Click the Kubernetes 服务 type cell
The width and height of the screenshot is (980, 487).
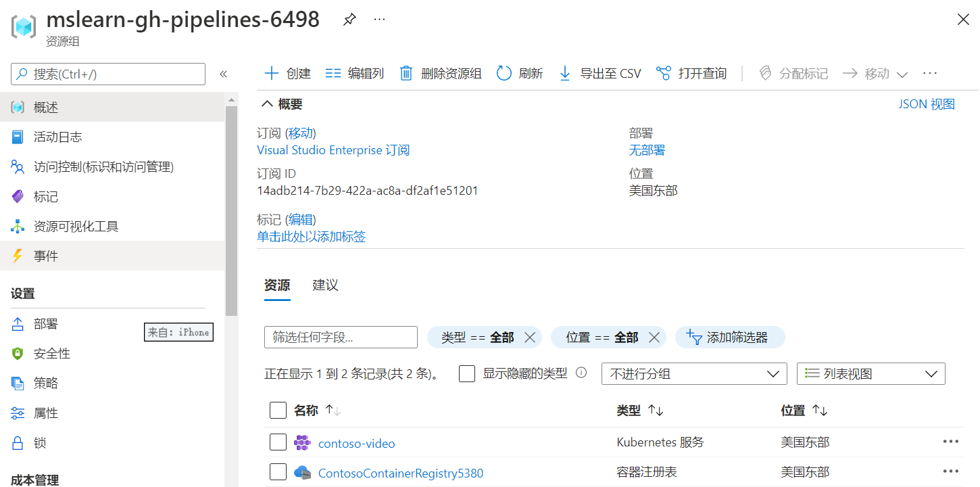(660, 442)
